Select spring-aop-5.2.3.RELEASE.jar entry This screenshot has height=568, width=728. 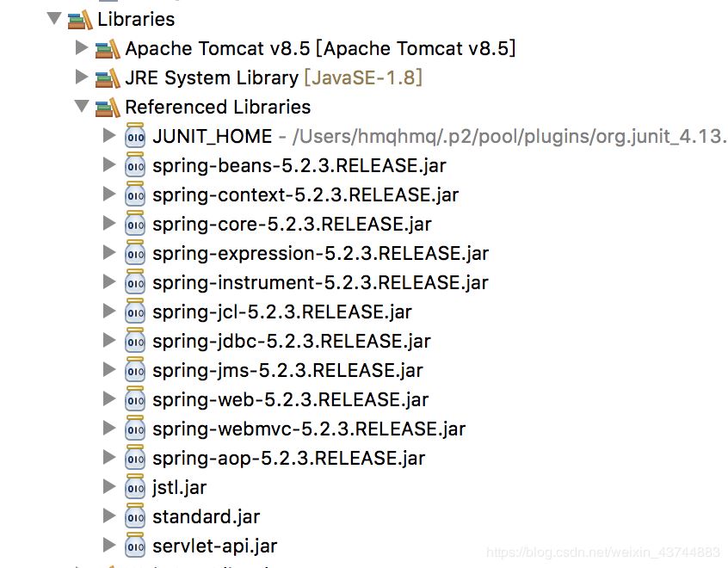pos(288,458)
